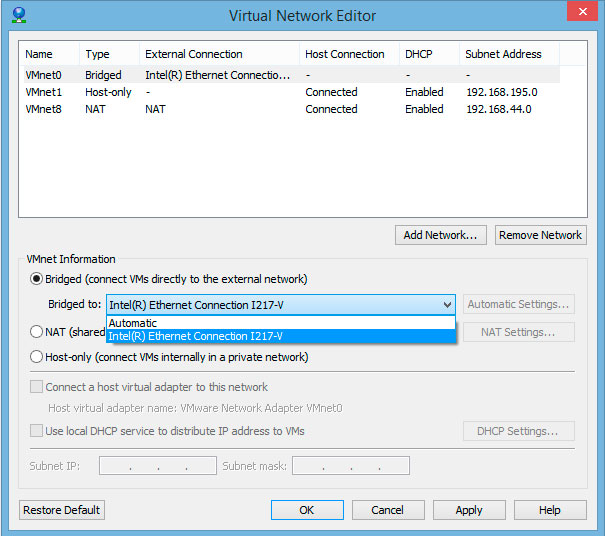Open Help for the editor
This screenshot has height=536, width=605.
click(550, 510)
